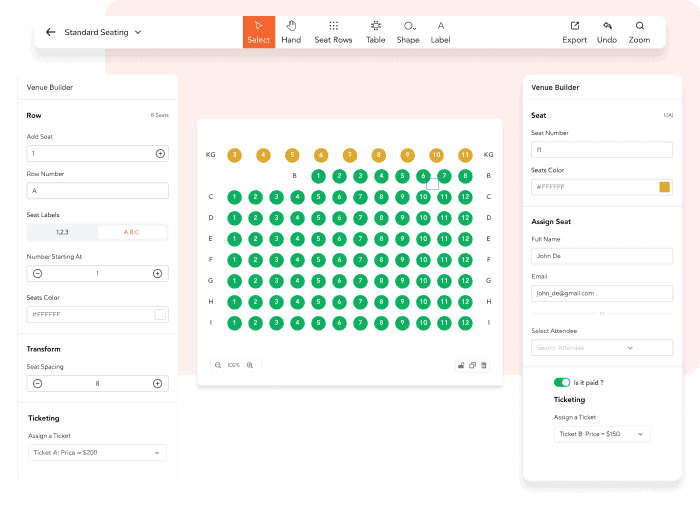Image resolution: width=700 pixels, height=512 pixels.
Task: Open the Shape tool menu
Action: tap(408, 32)
